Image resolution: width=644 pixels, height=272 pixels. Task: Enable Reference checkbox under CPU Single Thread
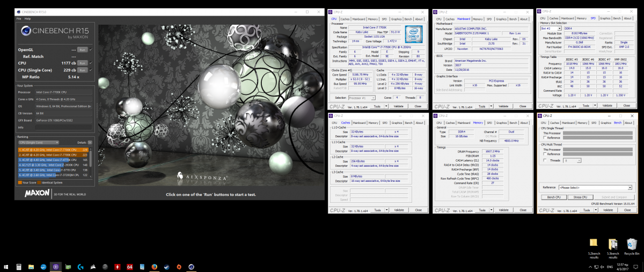point(545,137)
